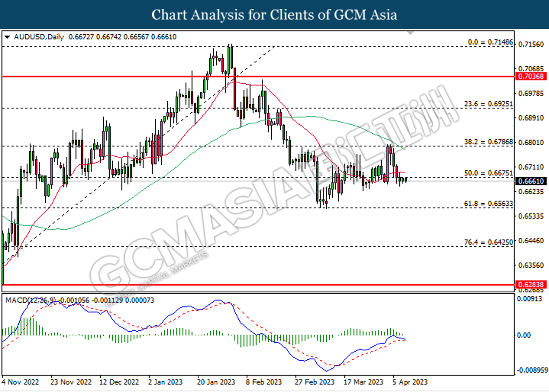Click the Fibonacci label 50.0 = 0.66751
549x392 pixels.
[488, 173]
